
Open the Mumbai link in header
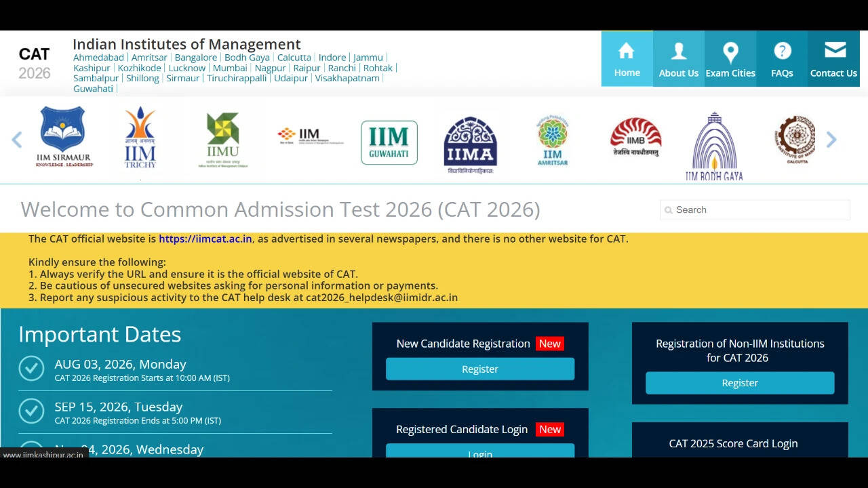click(x=230, y=68)
